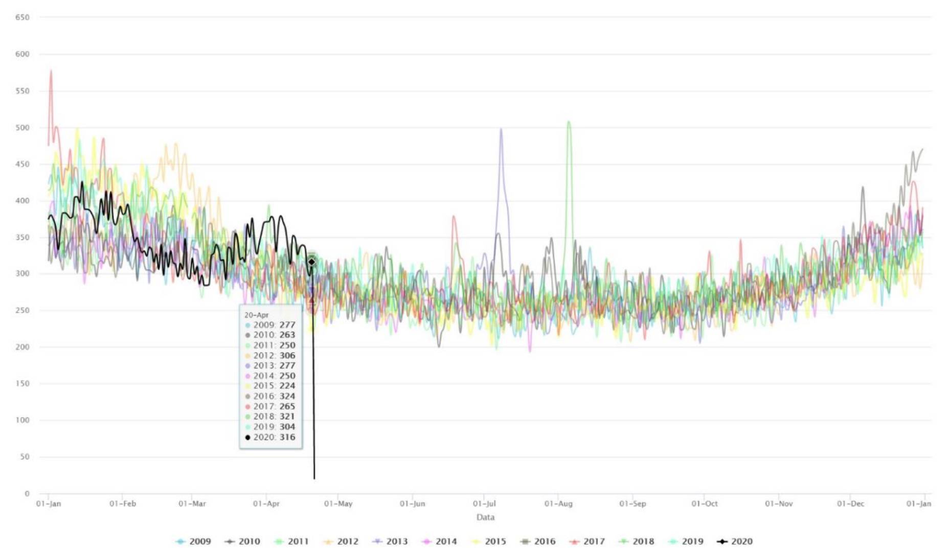
Task: Hide the 2015 series from the chart legend
Action: (488, 542)
